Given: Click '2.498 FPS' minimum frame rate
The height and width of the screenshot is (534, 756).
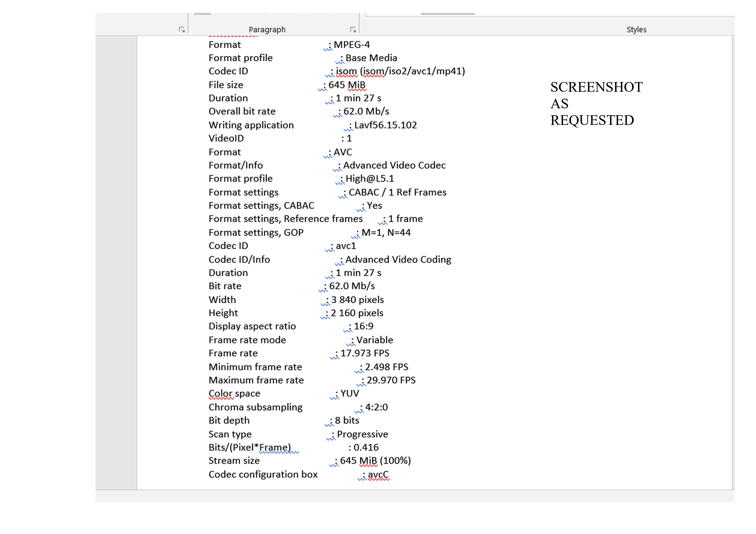Looking at the screenshot, I should coord(387,367).
